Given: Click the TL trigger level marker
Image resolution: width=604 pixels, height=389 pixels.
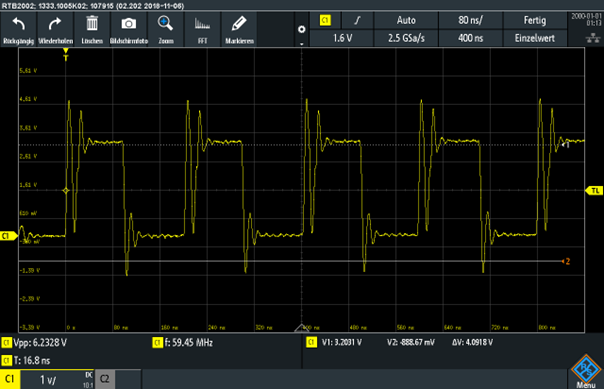Looking at the screenshot, I should (x=594, y=191).
